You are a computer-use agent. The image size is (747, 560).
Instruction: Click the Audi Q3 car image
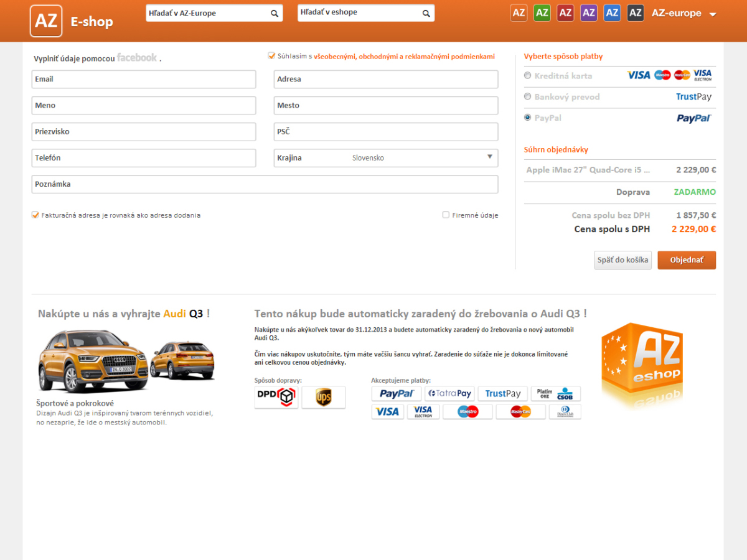tap(126, 361)
